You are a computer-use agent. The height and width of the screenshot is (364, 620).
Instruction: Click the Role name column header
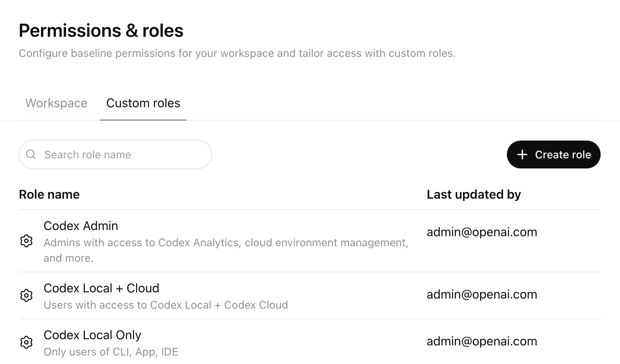pyautogui.click(x=49, y=194)
